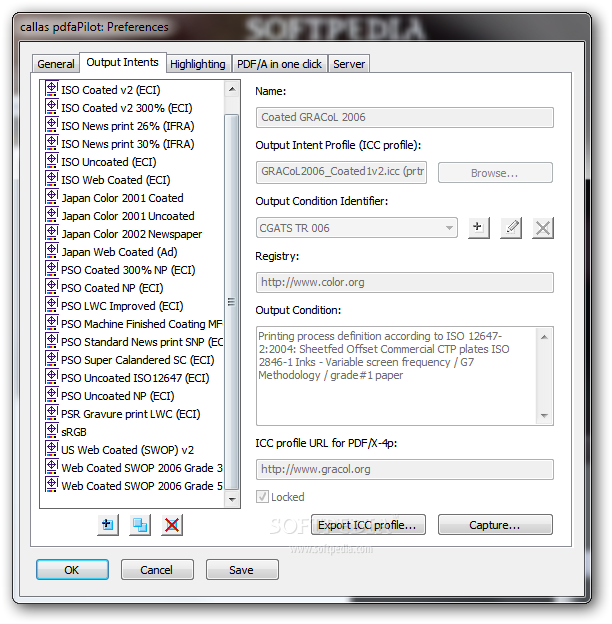Select Web Coated SWOP 2006 Grade 3

(142, 468)
